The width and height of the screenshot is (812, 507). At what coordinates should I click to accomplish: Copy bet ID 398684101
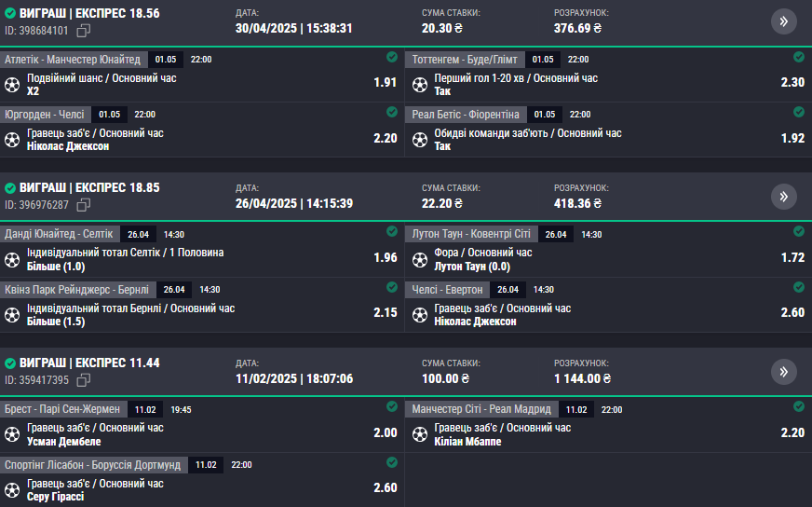tap(84, 31)
